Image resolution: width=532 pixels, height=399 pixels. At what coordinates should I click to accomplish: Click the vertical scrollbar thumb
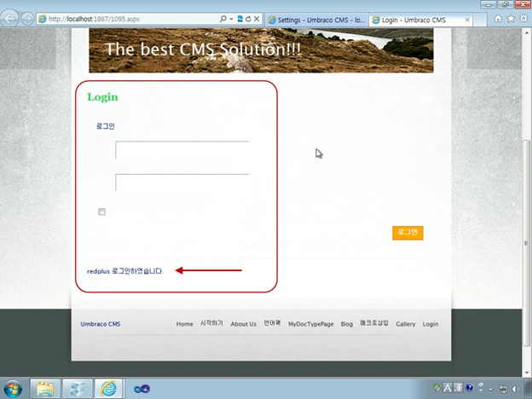526,243
